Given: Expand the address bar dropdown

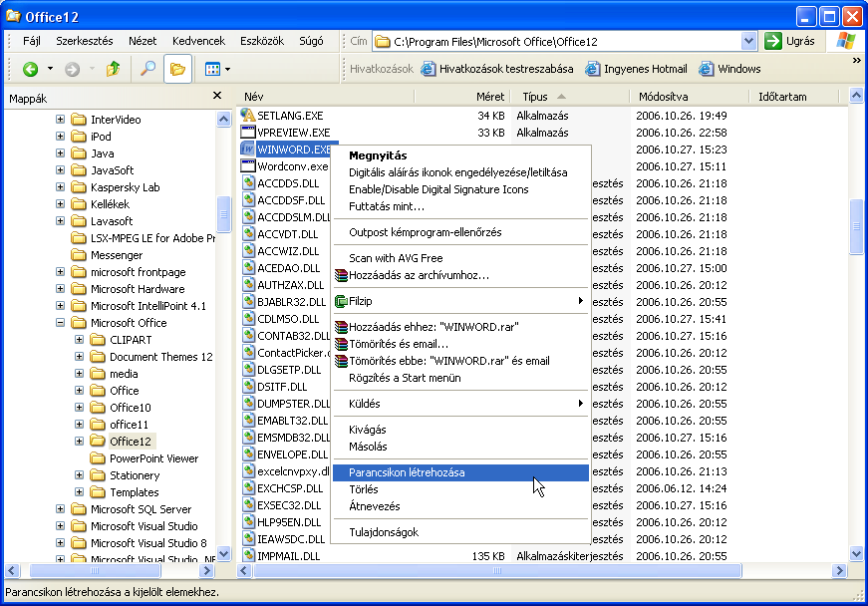Looking at the screenshot, I should (748, 41).
